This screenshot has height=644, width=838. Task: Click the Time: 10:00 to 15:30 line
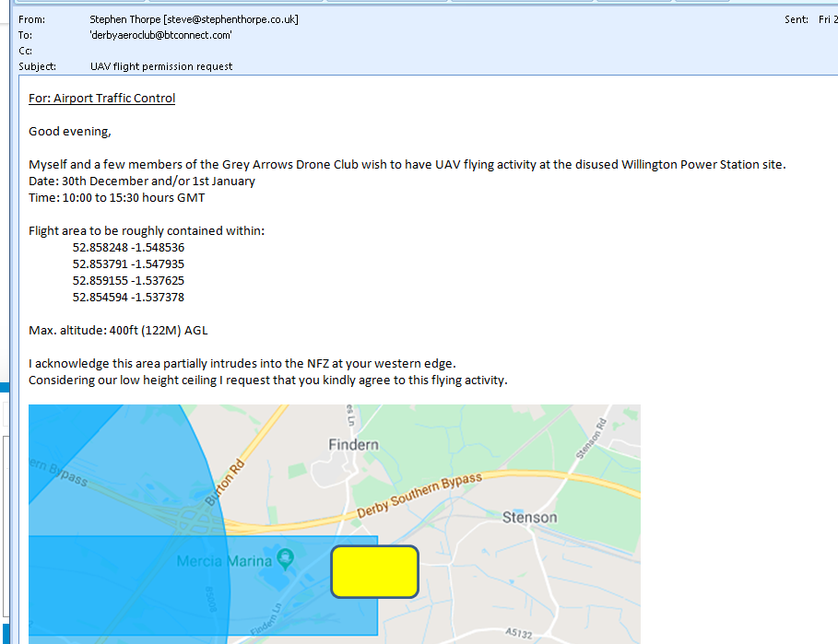coord(117,197)
